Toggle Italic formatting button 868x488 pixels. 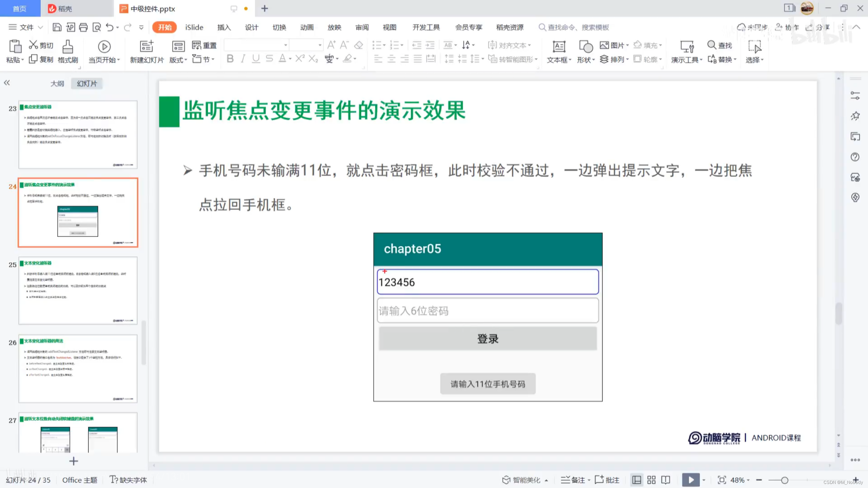243,59
